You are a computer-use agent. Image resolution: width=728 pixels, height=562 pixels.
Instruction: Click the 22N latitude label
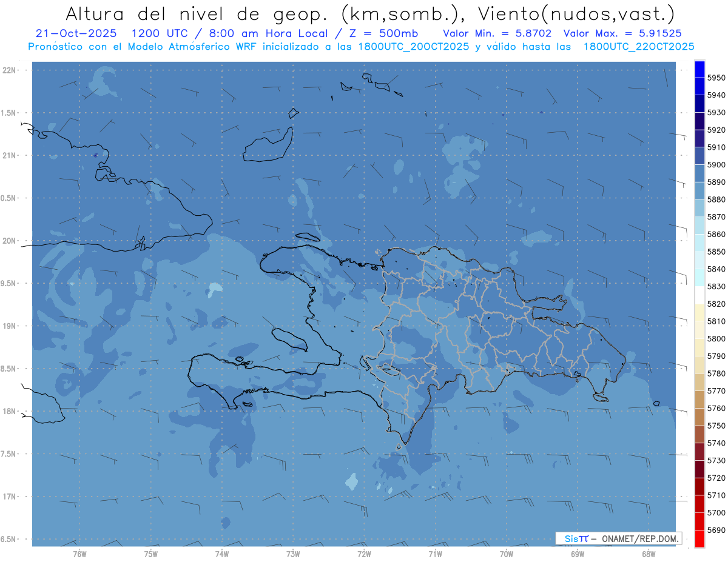[x=8, y=70]
